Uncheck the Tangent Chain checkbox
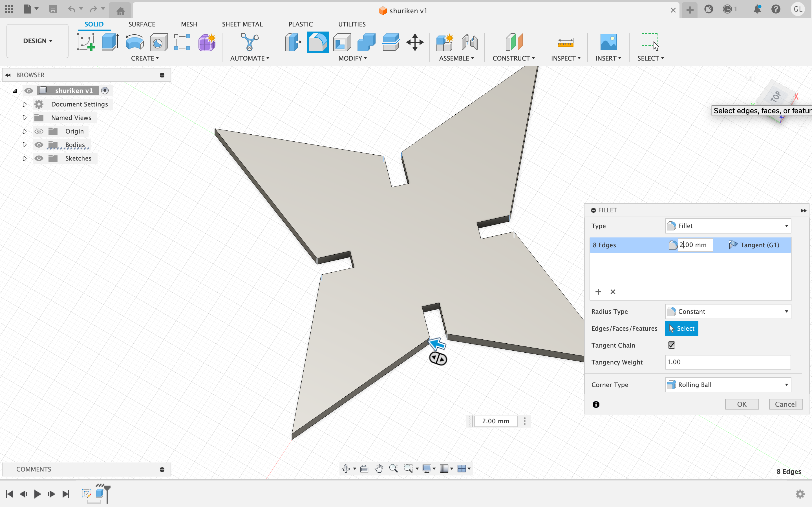Viewport: 812px width, 507px height. [671, 345]
